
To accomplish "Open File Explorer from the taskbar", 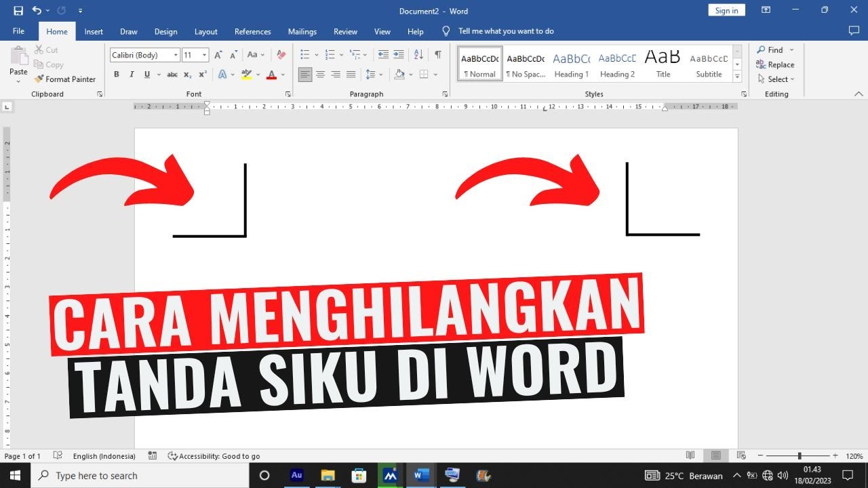I will tap(328, 475).
